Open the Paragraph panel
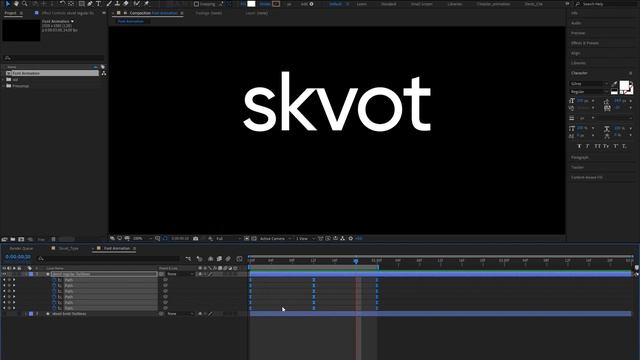The image size is (640, 360). point(580,157)
